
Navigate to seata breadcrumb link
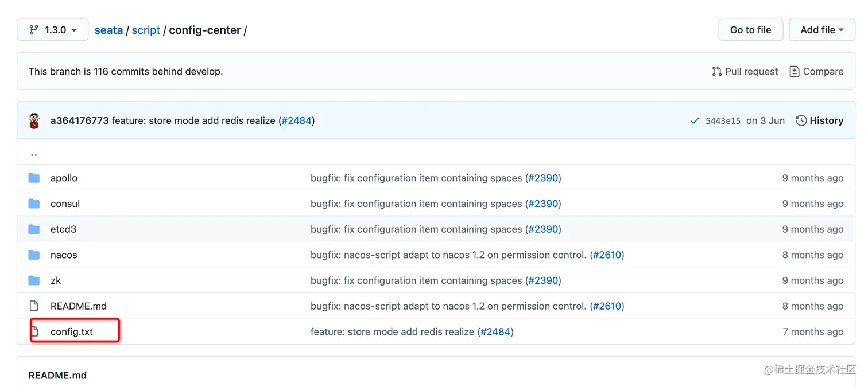click(108, 30)
